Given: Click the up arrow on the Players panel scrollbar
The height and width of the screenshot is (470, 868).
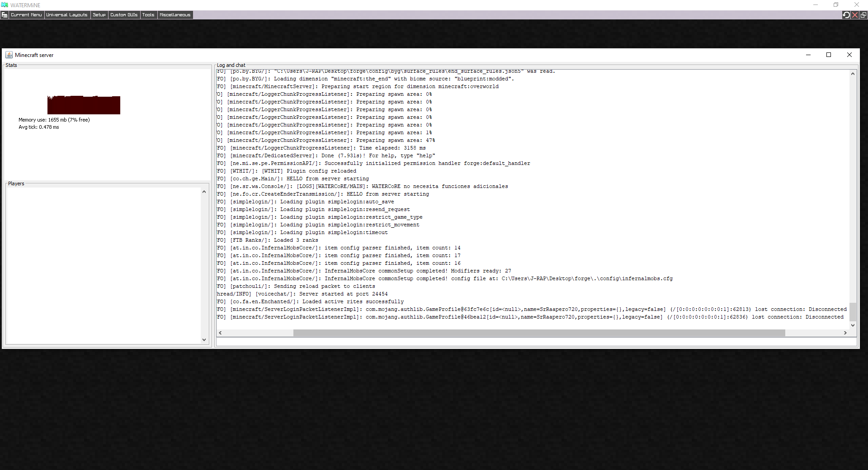Looking at the screenshot, I should [204, 192].
